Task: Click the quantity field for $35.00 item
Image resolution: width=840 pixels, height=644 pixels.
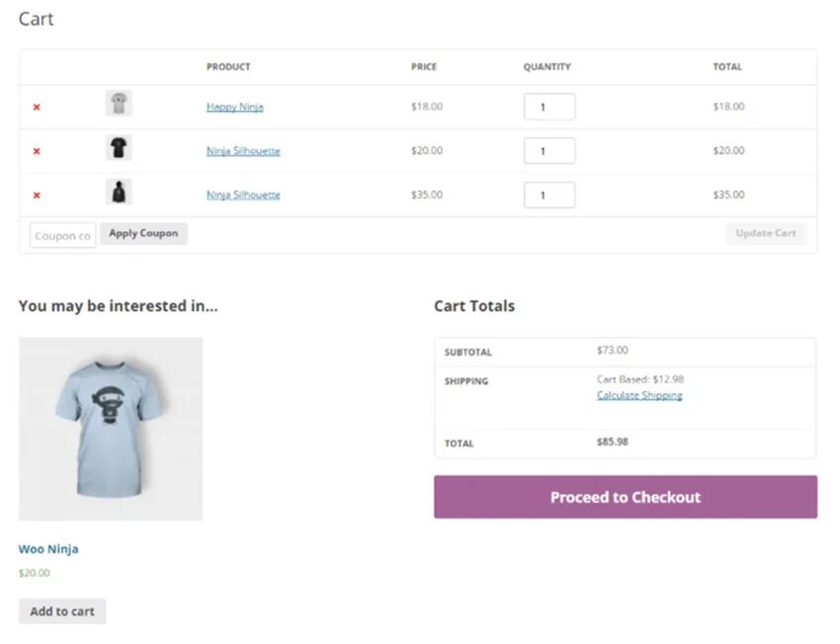Action: 548,196
